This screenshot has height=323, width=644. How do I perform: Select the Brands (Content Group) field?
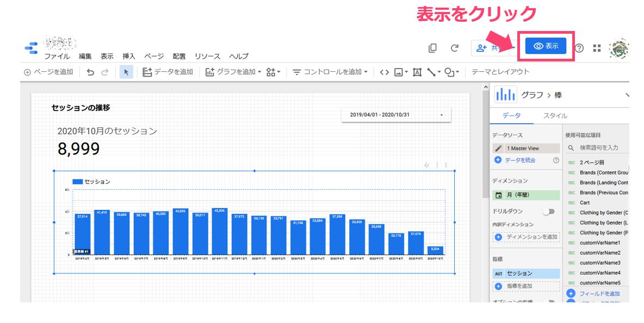(x=604, y=173)
